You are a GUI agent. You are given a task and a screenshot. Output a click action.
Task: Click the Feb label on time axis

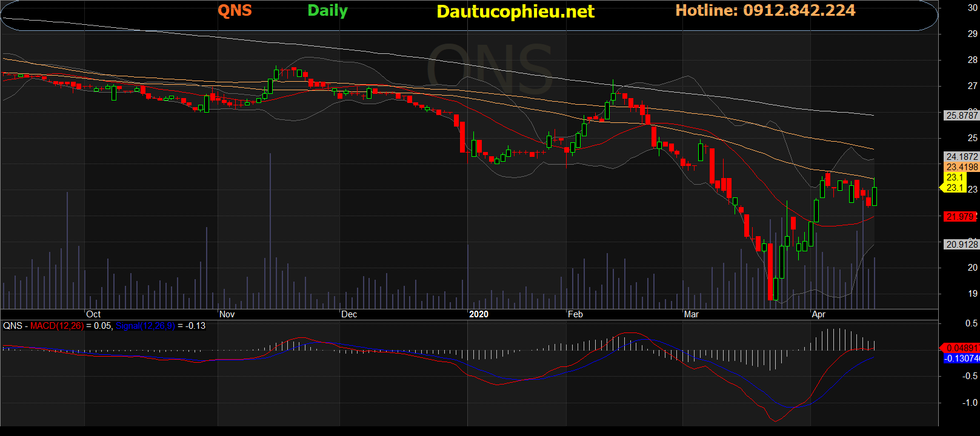coord(575,314)
